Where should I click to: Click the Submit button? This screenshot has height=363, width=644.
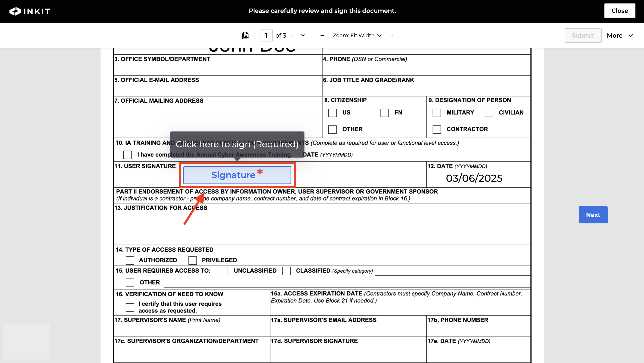(x=583, y=35)
